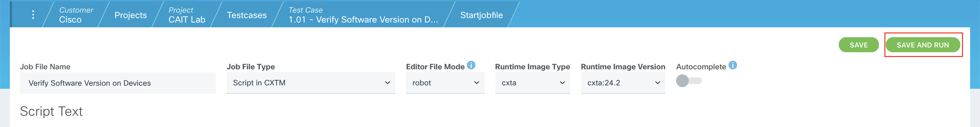Click the SAVE AND RUN button
The height and width of the screenshot is (127, 980).
[922, 45]
